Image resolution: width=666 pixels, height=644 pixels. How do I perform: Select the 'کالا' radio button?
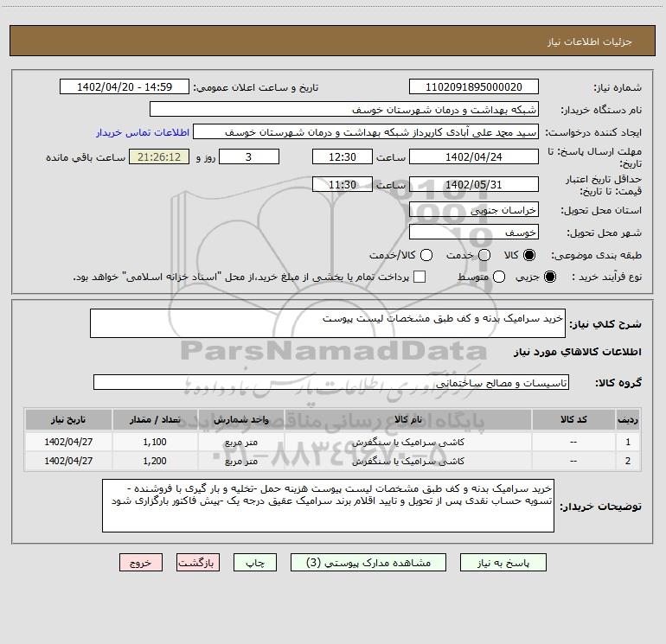[x=529, y=255]
